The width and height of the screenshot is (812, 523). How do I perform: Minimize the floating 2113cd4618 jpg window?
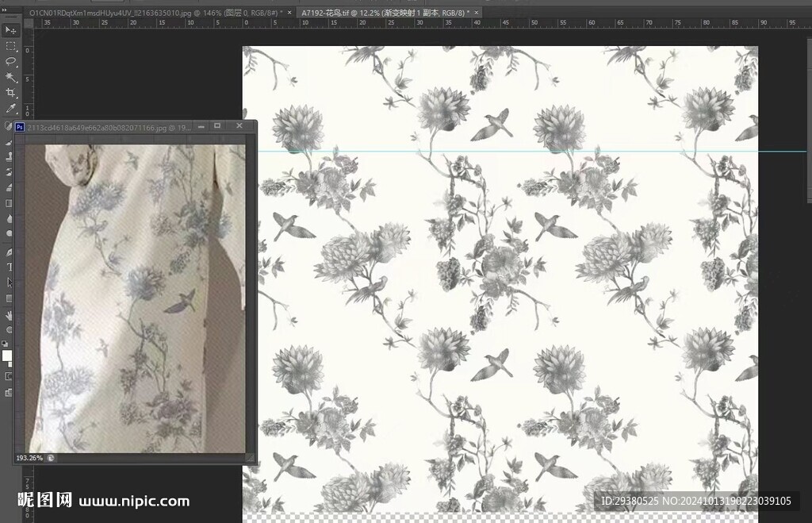(x=201, y=126)
